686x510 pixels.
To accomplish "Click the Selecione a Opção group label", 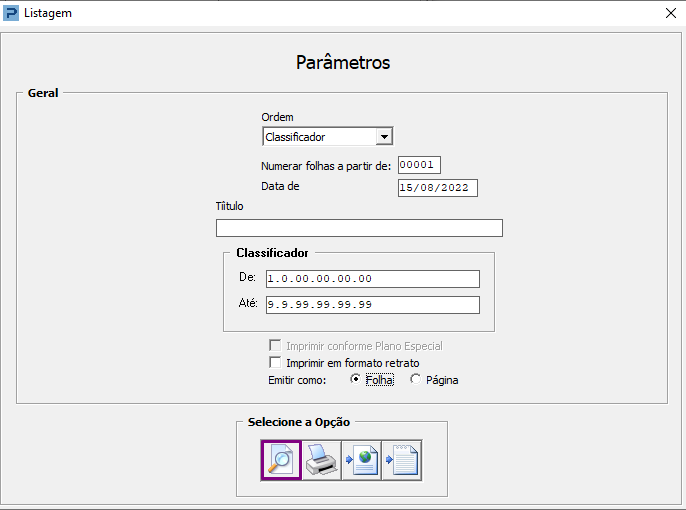I will click(299, 422).
